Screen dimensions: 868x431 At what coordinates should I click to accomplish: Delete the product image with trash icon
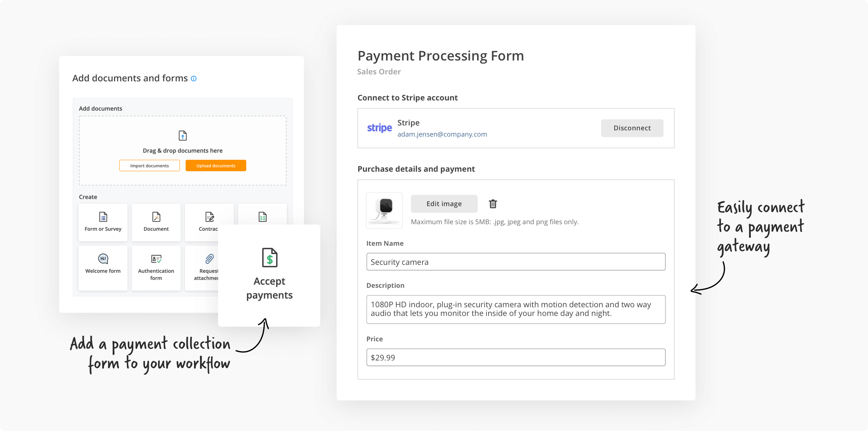point(493,204)
